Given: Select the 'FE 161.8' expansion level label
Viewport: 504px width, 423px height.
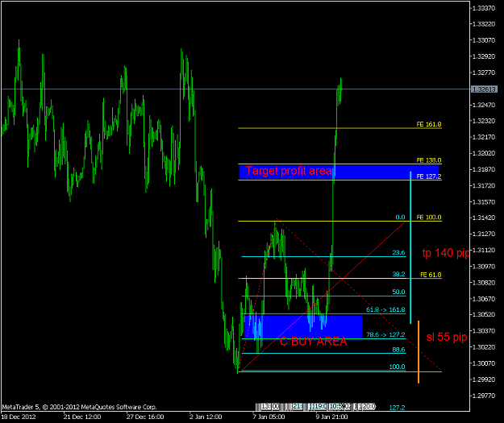Looking at the screenshot, I should [x=429, y=124].
